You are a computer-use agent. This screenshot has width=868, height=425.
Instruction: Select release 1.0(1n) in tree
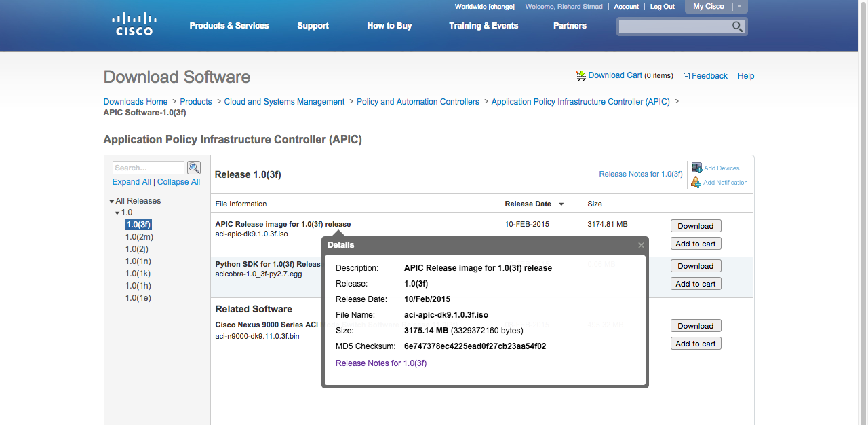coord(138,261)
